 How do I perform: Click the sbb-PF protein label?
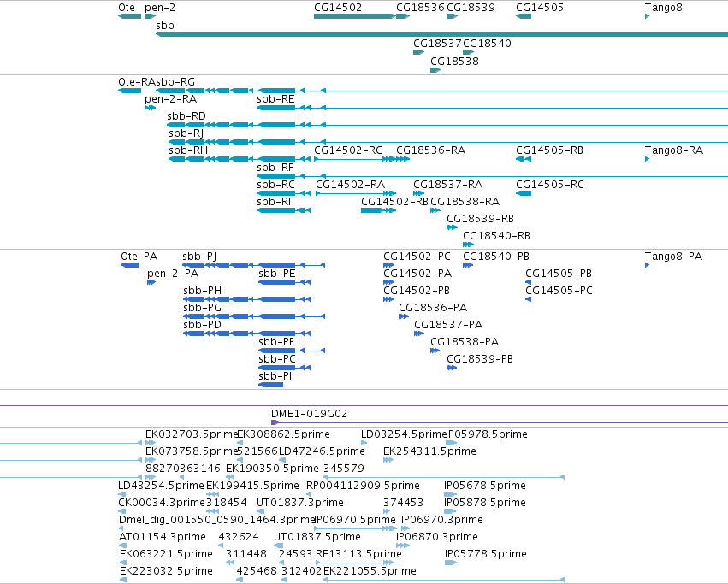[x=276, y=343]
